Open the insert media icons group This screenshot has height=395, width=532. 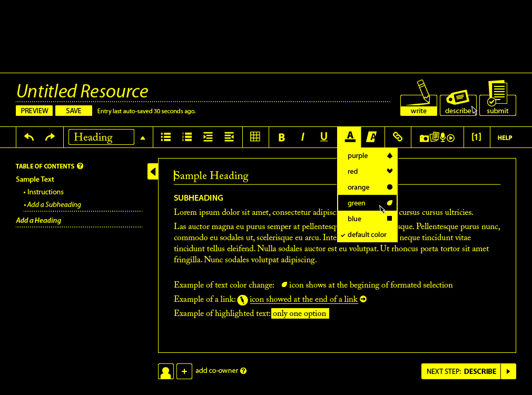pyautogui.click(x=437, y=137)
